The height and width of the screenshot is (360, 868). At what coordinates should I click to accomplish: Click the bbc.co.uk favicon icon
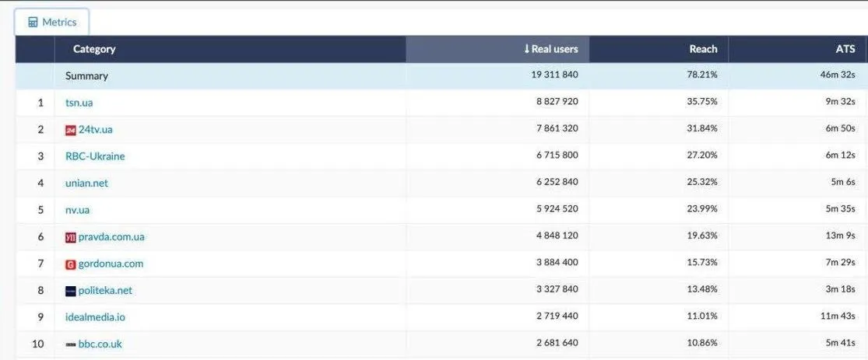pyautogui.click(x=71, y=344)
